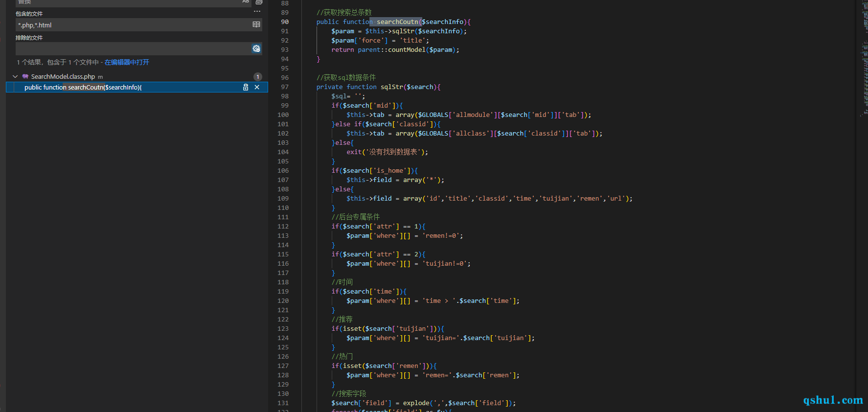Click the label 排除的文件
Screen dimensions: 868x412
coord(29,38)
